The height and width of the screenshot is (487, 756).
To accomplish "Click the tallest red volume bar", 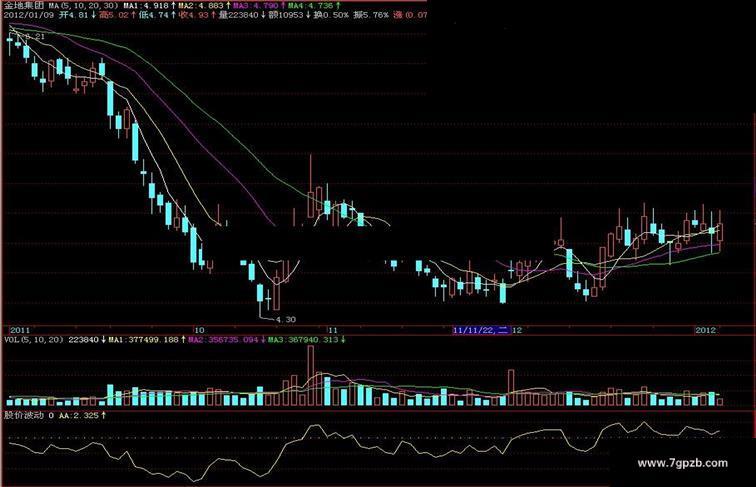I will (x=310, y=376).
